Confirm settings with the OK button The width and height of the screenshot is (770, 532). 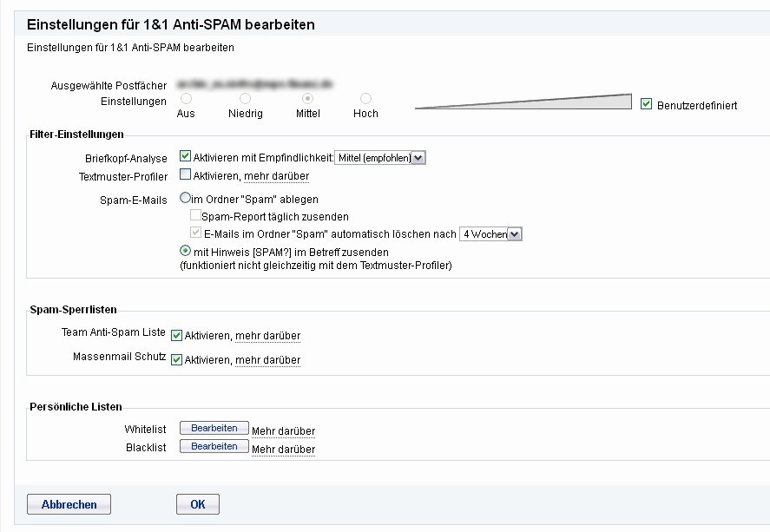[197, 504]
